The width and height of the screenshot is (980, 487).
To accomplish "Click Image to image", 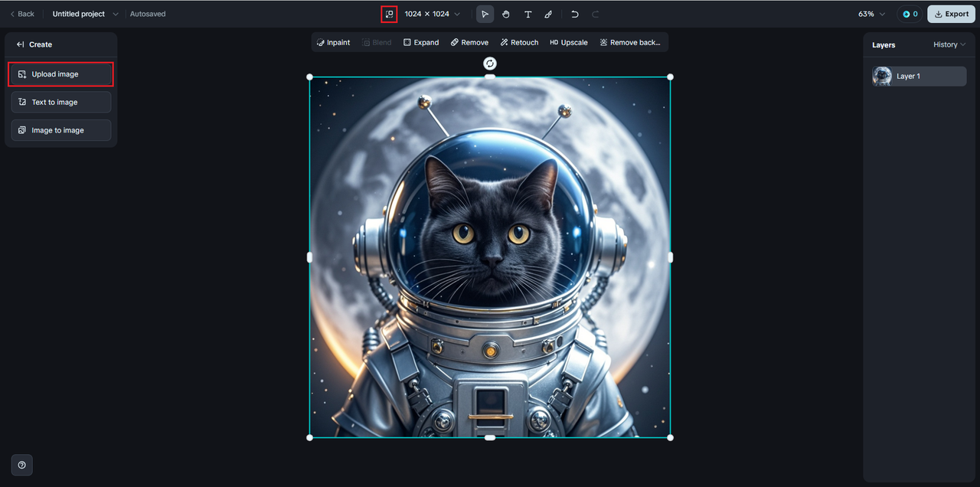I will pos(61,130).
